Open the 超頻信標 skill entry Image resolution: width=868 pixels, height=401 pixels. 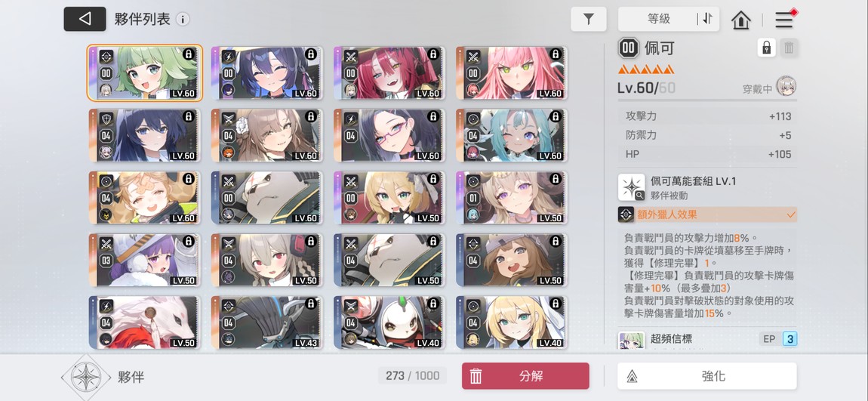pos(707,339)
